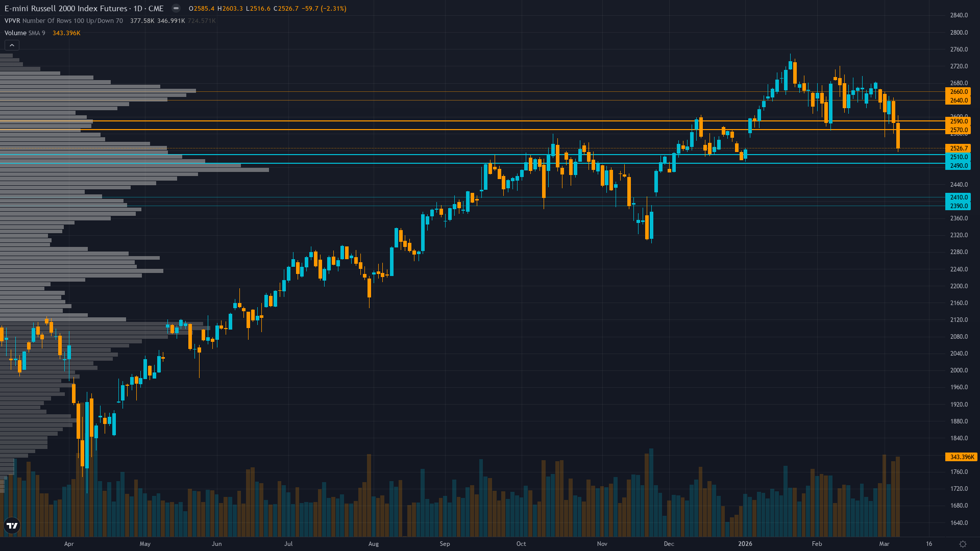Click the hidden-state eye icon beside the symbol title
Screen dimensions: 980x551
(x=176, y=8)
